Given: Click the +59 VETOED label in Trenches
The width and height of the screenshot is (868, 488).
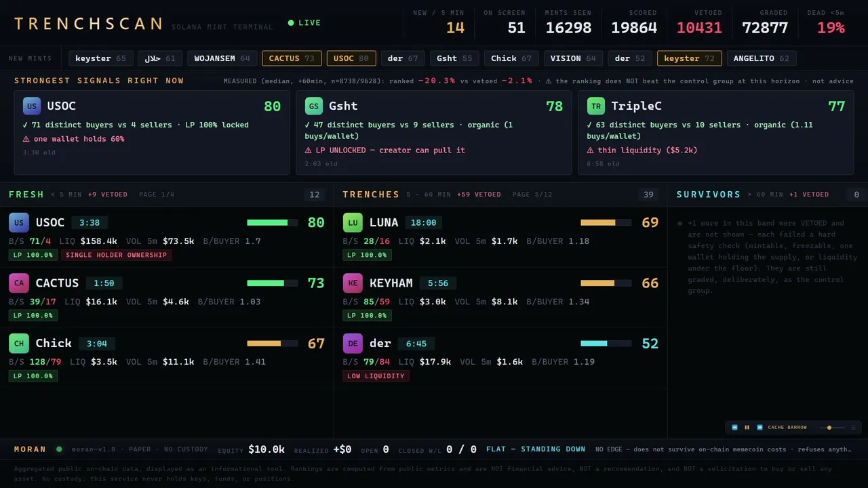Looking at the screenshot, I should tap(479, 195).
